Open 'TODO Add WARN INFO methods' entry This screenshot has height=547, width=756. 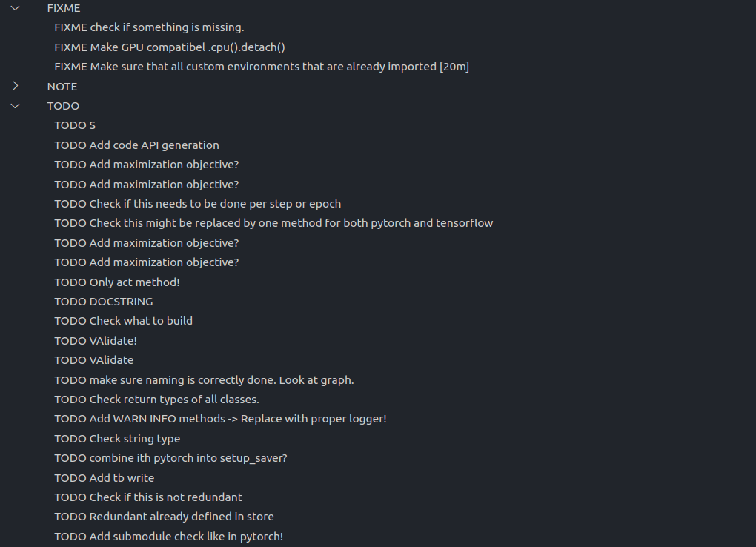[220, 419]
